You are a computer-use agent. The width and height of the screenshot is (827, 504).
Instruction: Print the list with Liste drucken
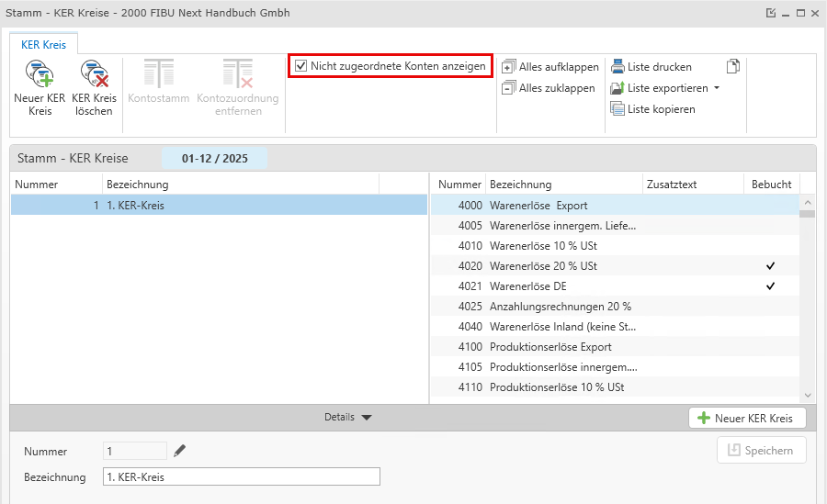click(x=651, y=67)
